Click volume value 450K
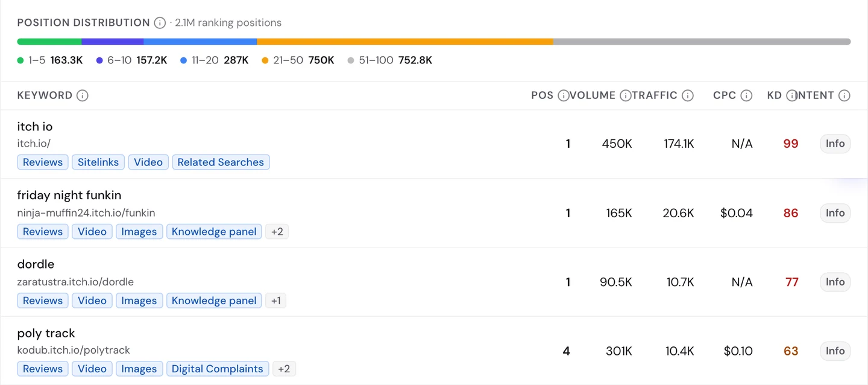This screenshot has width=868, height=385. [x=617, y=144]
